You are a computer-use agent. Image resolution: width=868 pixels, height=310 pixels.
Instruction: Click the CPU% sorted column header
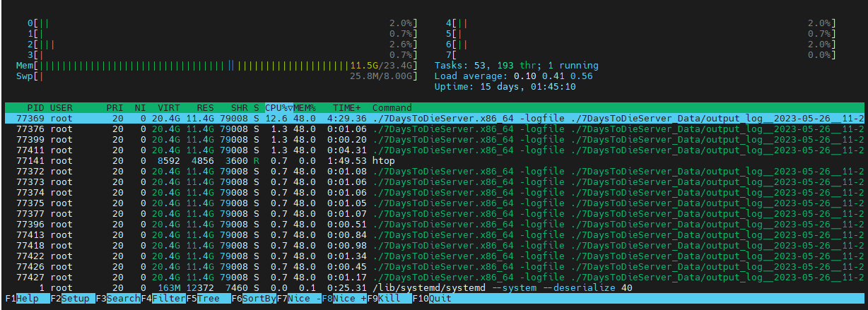click(279, 107)
